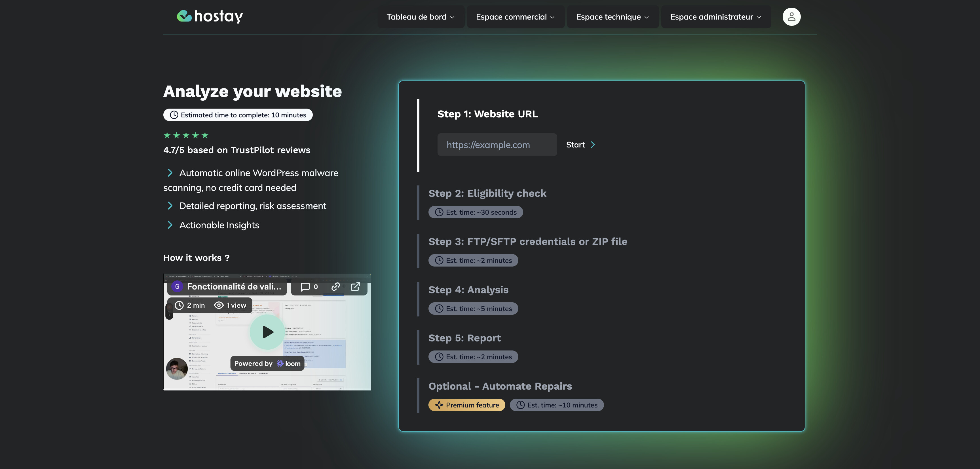This screenshot has height=469, width=980.
Task: Click the presenter webcam bubble in the video
Action: tap(177, 369)
